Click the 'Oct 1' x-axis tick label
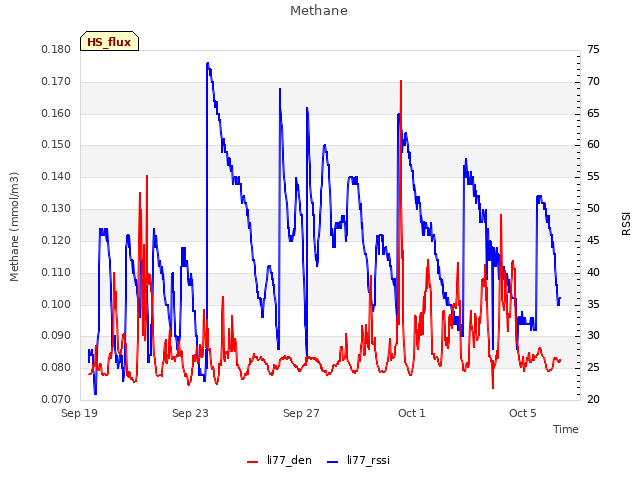This screenshot has width=640, height=480. click(x=412, y=413)
